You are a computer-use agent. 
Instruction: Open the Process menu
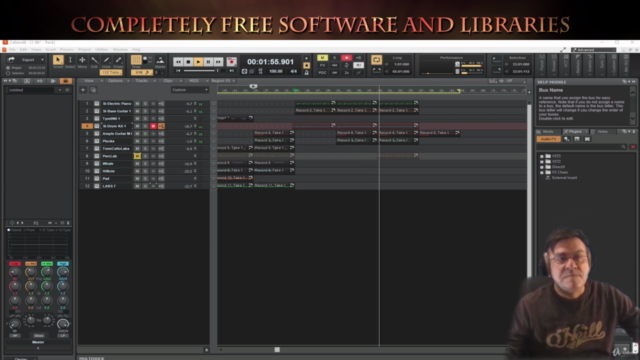point(67,49)
